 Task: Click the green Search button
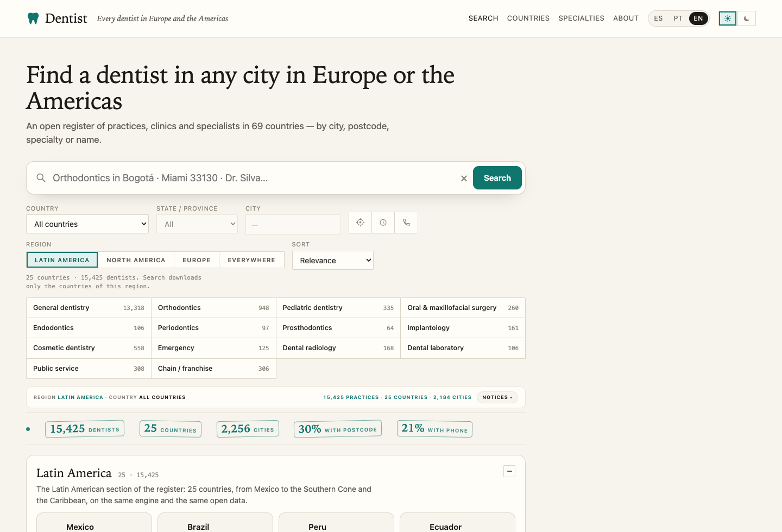pyautogui.click(x=497, y=178)
